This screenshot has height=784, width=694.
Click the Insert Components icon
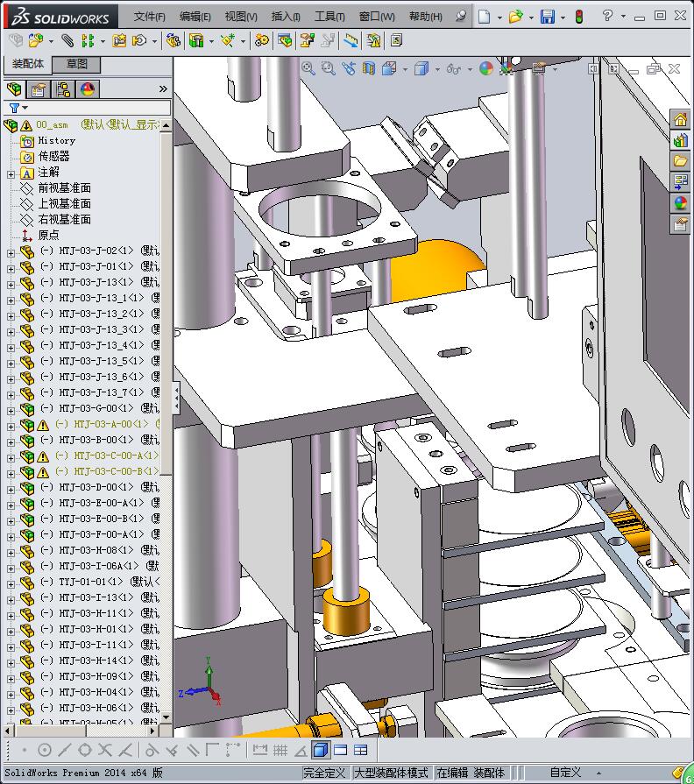click(x=36, y=40)
